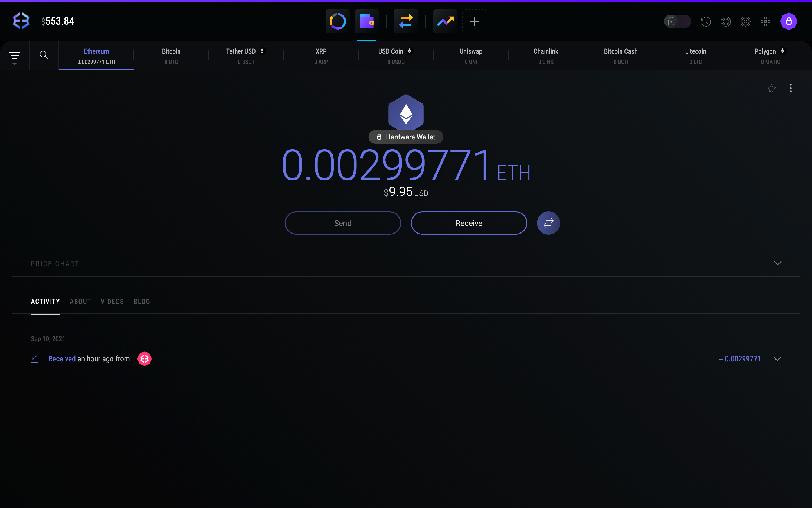This screenshot has height=508, width=812.
Task: Click Ethereum icon beside USD Coin label
Action: (x=409, y=51)
